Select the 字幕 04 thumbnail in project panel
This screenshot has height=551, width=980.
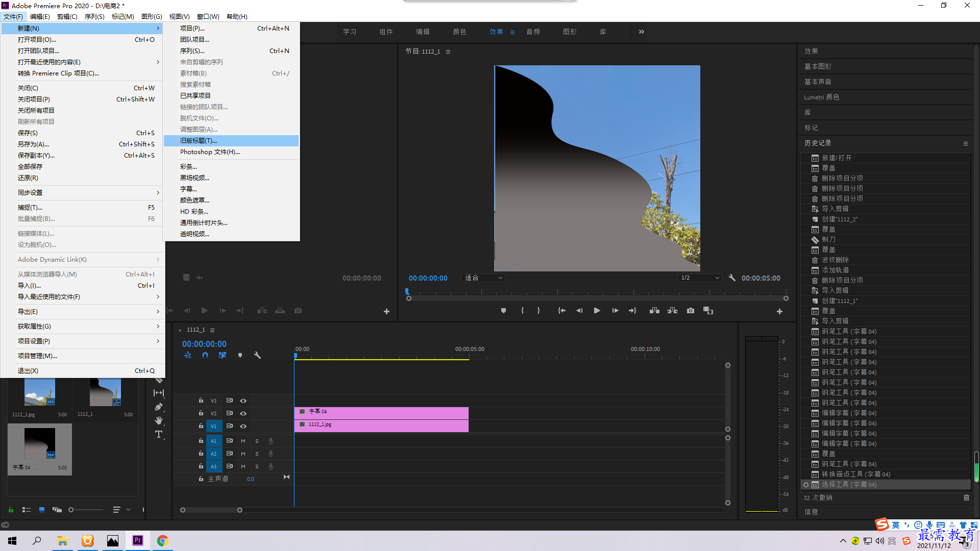(40, 444)
